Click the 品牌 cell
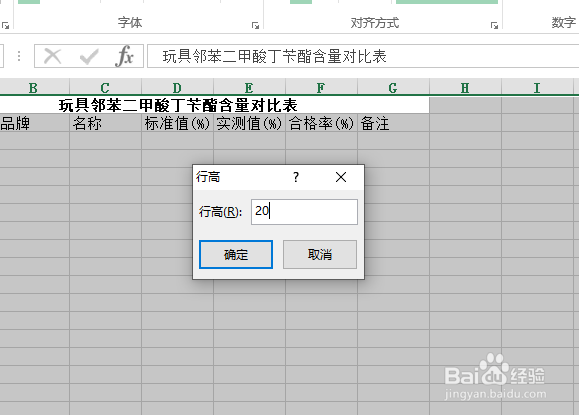This screenshot has height=415, width=579. [34, 123]
